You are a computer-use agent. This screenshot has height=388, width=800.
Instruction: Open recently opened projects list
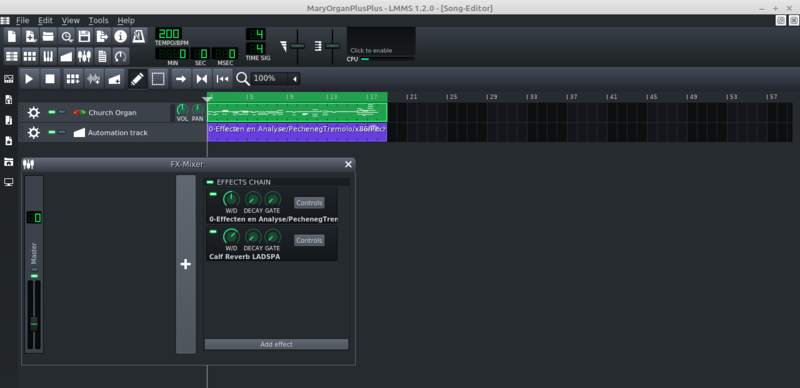coord(66,36)
